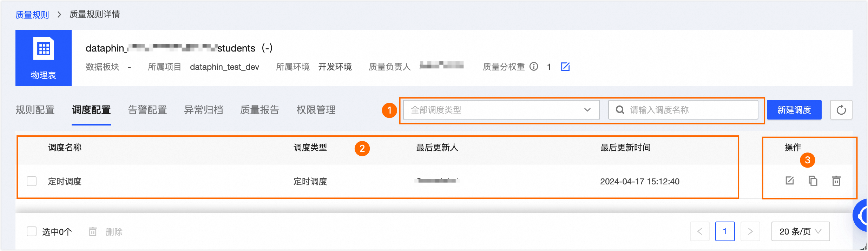Click the search magnifier icon
The width and height of the screenshot is (868, 251).
[620, 110]
